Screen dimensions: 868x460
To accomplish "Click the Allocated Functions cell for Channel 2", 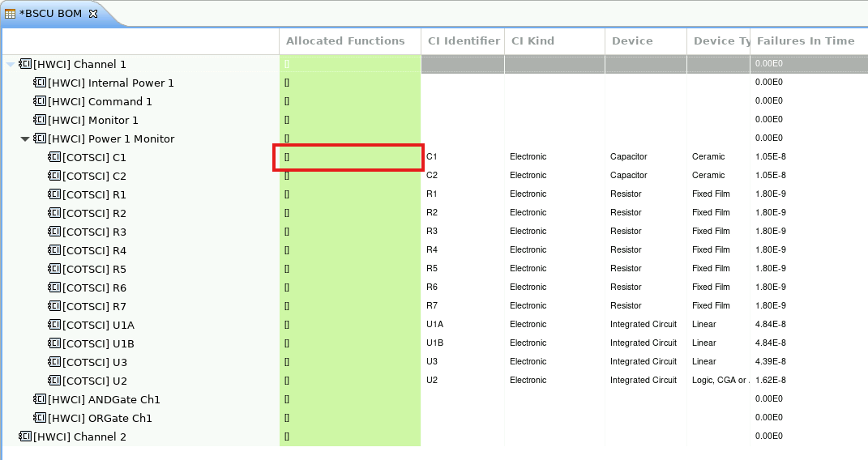I will pos(349,437).
